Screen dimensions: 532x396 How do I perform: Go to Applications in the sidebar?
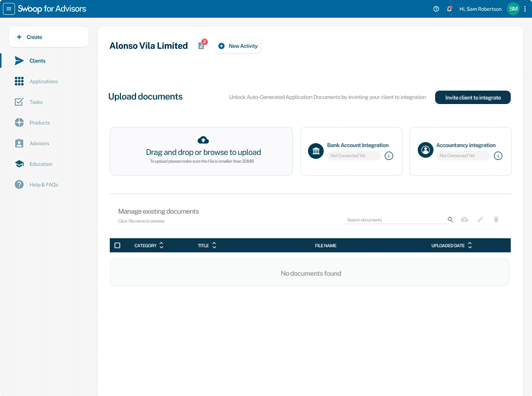tap(43, 82)
